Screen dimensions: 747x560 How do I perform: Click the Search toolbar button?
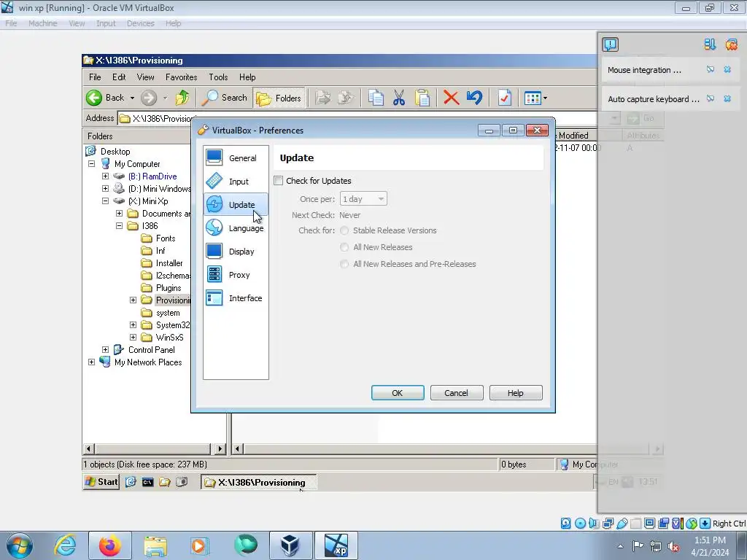click(225, 98)
